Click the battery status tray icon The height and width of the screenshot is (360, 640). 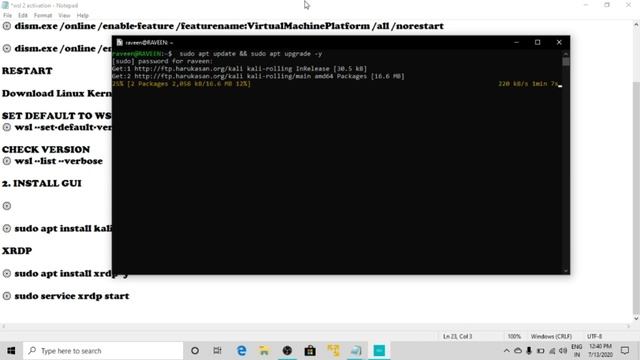(540, 351)
